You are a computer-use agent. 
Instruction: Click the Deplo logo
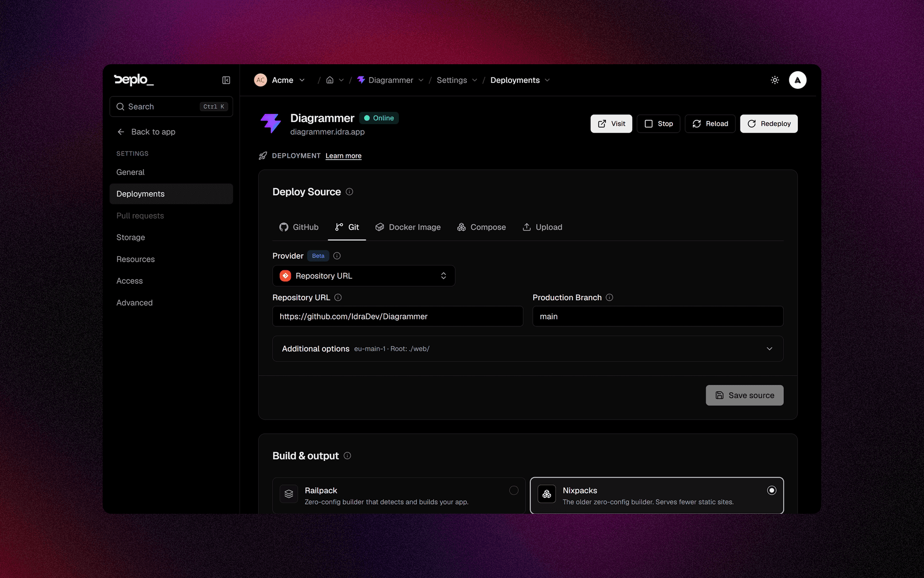[x=134, y=80]
